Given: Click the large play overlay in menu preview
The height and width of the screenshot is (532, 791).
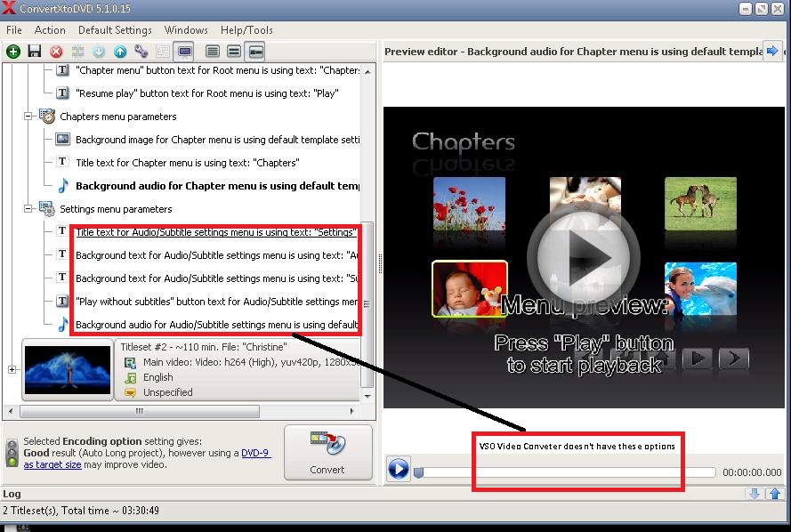Looking at the screenshot, I should coord(584,258).
